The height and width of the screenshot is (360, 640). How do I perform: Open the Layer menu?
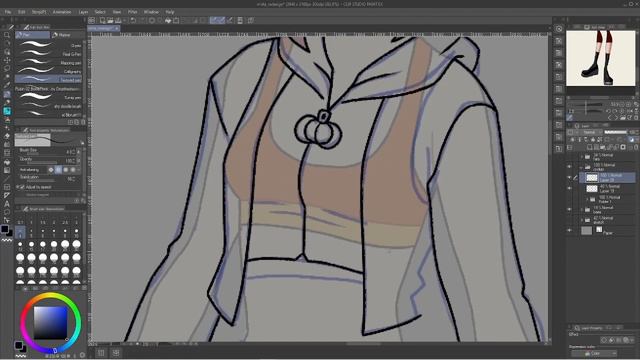(83, 12)
